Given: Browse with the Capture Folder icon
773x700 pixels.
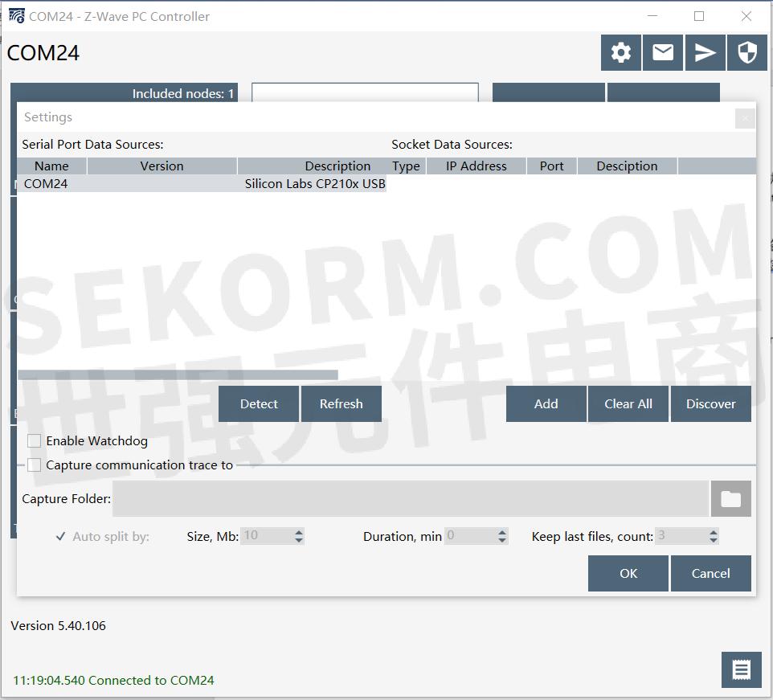Looking at the screenshot, I should tap(730, 498).
